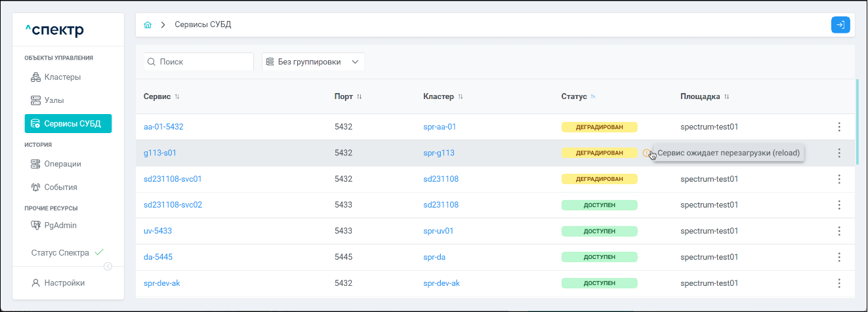Open the row actions menu for spr-dev-ak
Viewport: 868px width, 312px height.
pos(839,283)
